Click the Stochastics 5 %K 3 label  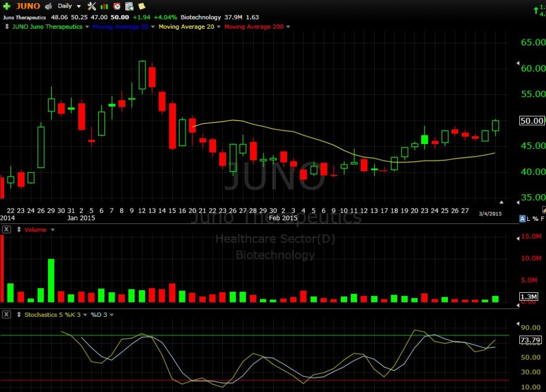click(52, 315)
